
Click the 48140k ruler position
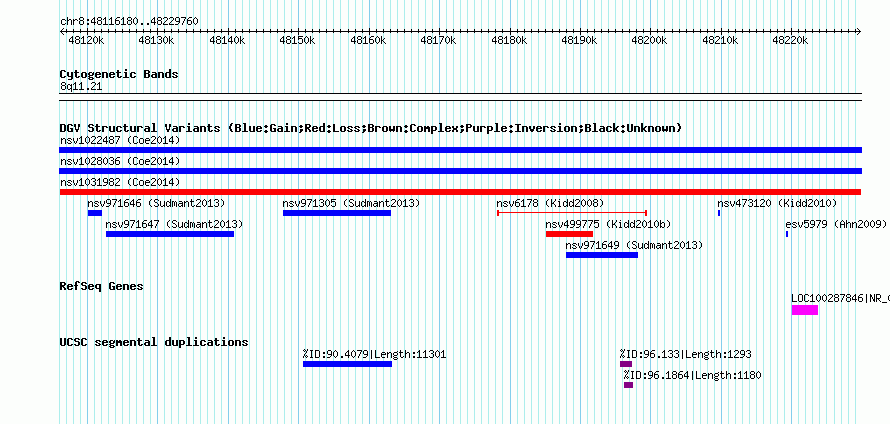[x=227, y=41]
